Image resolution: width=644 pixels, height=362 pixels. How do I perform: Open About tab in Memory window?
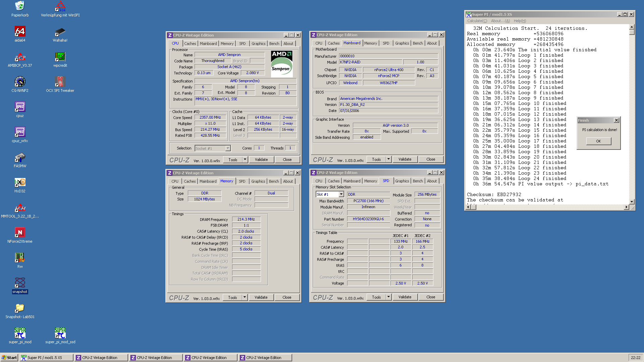point(288,181)
